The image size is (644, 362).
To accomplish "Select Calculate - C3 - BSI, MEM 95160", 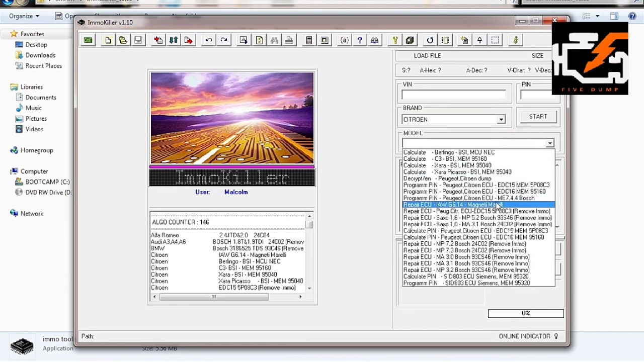I will coord(478,159).
